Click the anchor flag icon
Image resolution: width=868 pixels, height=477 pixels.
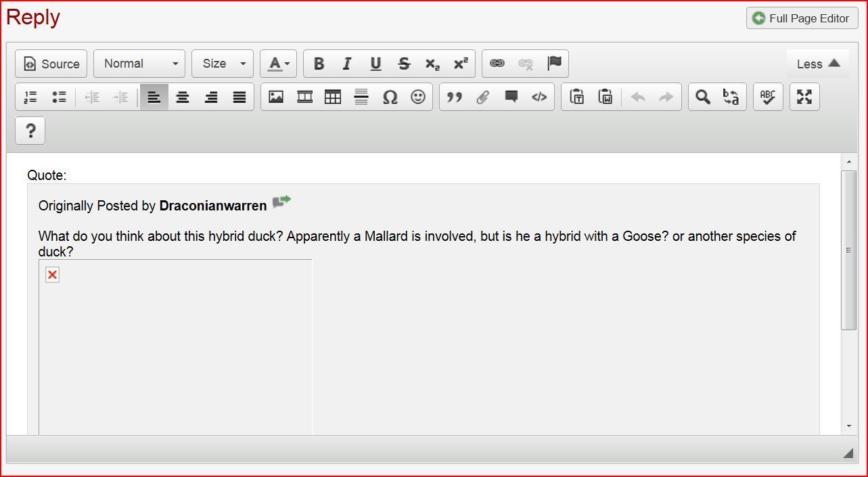(x=554, y=64)
